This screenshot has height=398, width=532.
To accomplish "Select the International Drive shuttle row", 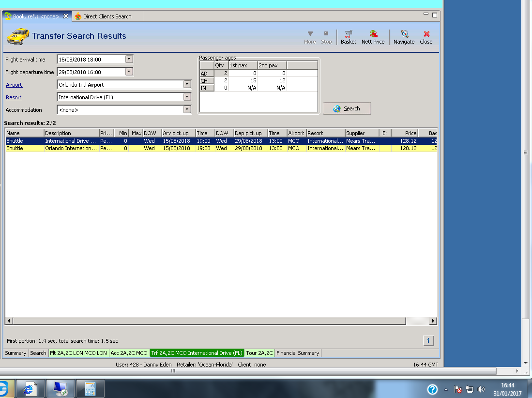I will point(221,141).
